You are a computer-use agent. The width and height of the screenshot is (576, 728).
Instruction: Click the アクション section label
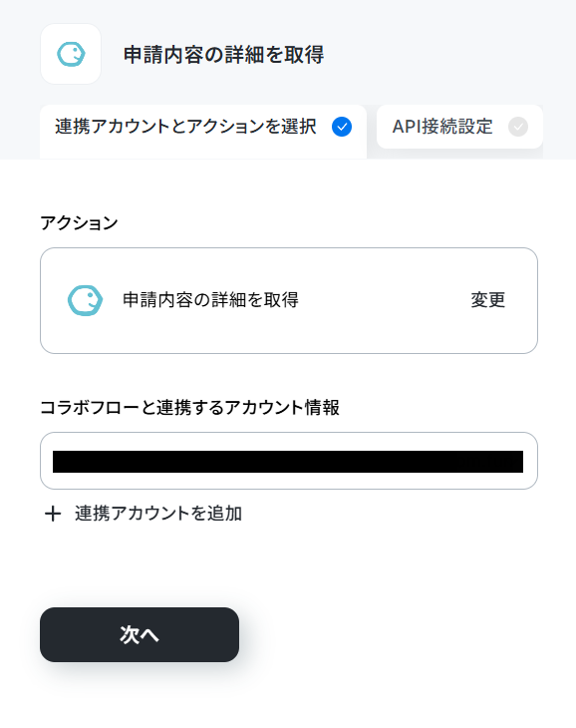pyautogui.click(x=80, y=222)
